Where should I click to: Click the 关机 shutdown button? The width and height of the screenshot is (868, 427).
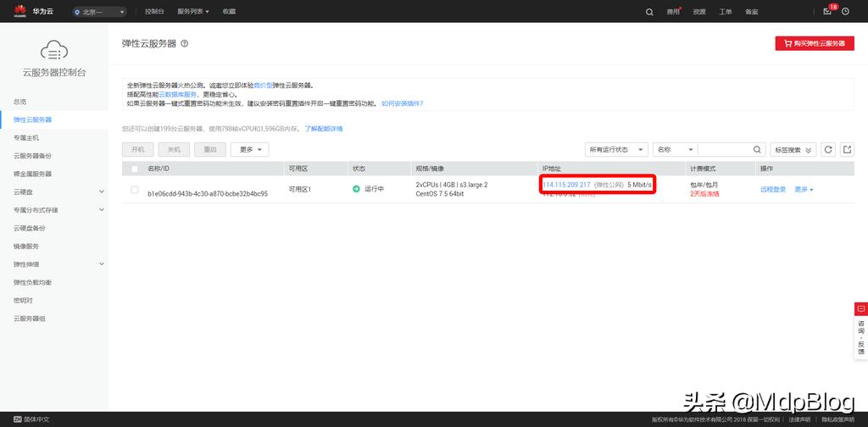click(x=174, y=149)
